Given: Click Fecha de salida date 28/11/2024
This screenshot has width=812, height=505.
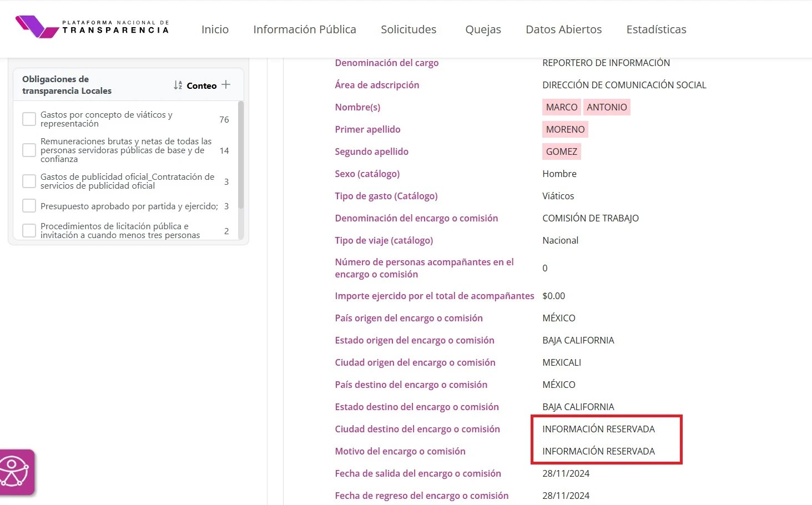Looking at the screenshot, I should point(566,473).
